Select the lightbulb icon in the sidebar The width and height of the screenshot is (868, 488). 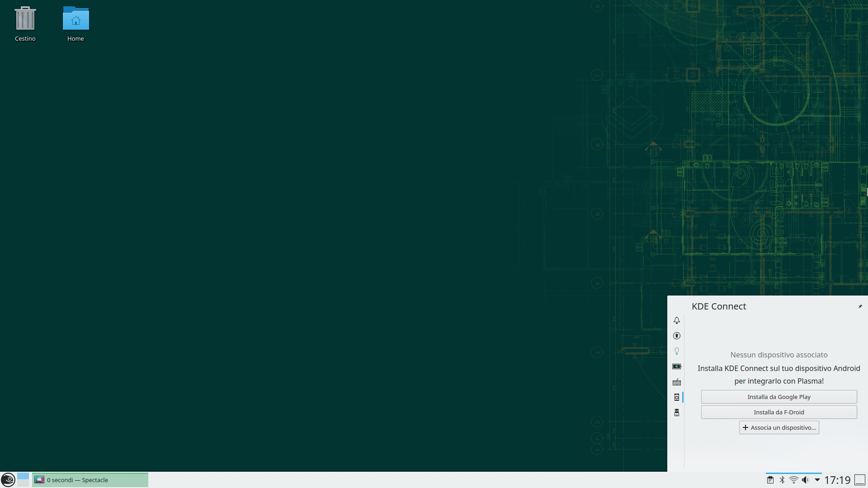677,351
